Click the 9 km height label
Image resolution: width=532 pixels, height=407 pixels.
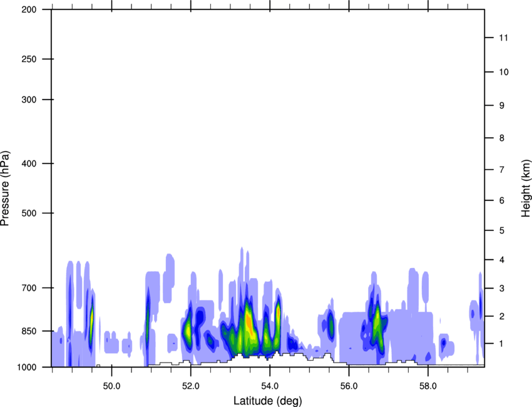(502, 106)
